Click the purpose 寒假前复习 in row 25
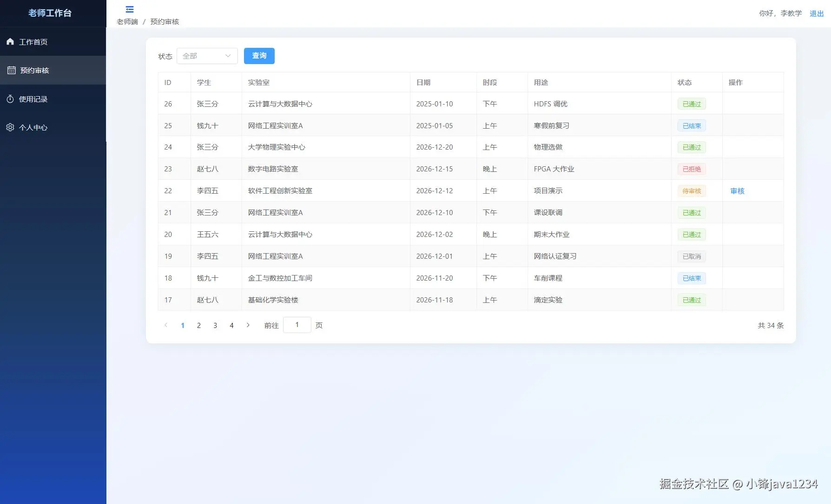The width and height of the screenshot is (831, 504). (551, 126)
